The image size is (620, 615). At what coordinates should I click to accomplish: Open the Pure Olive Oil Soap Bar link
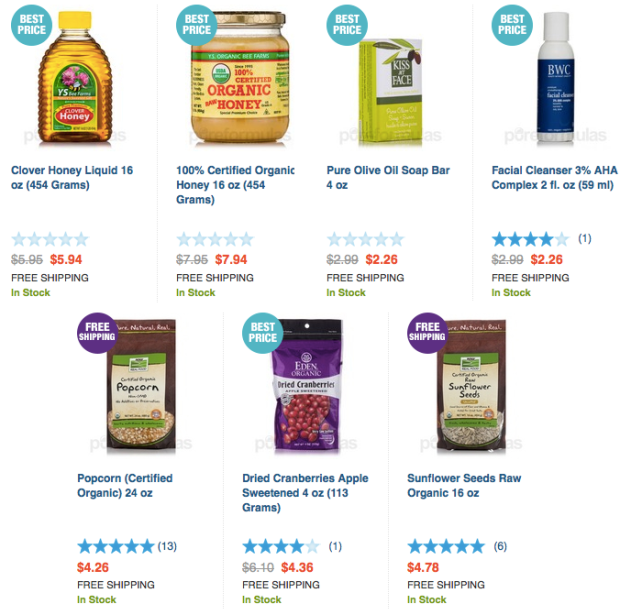(388, 178)
